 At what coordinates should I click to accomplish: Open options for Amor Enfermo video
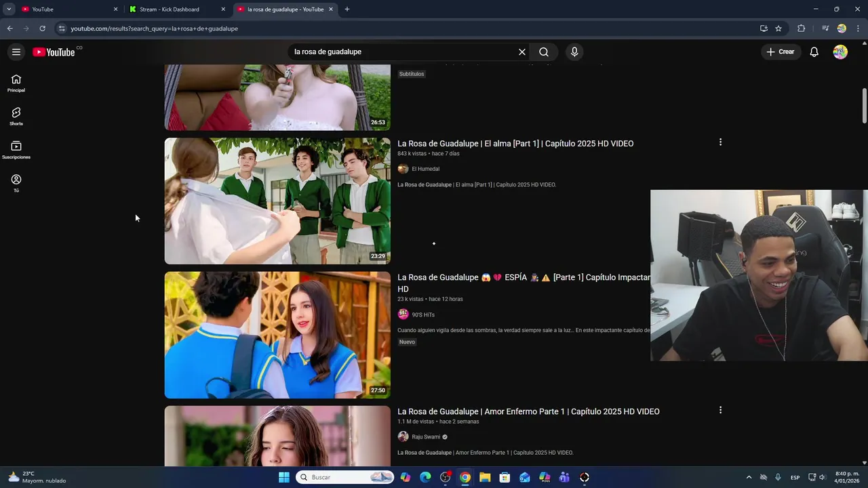coord(720,410)
